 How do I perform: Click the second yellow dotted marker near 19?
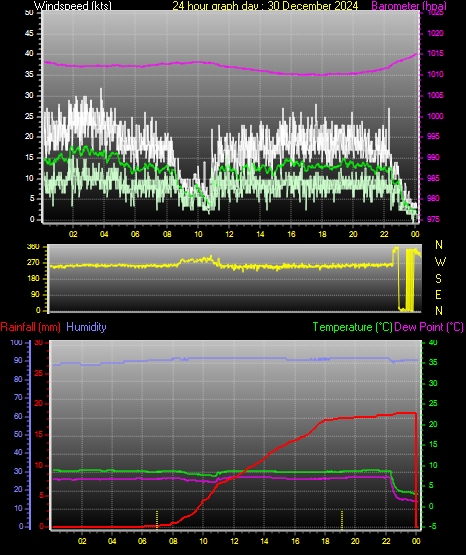coord(342,520)
